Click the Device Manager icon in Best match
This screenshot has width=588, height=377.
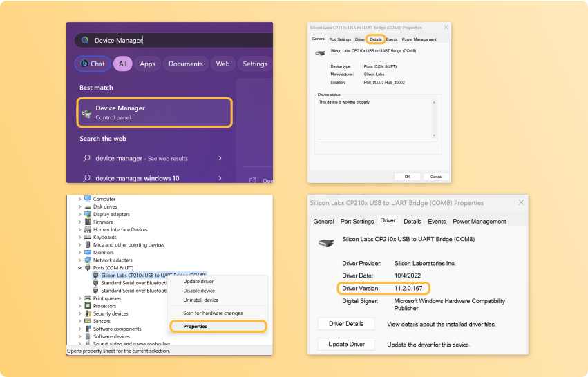point(86,113)
